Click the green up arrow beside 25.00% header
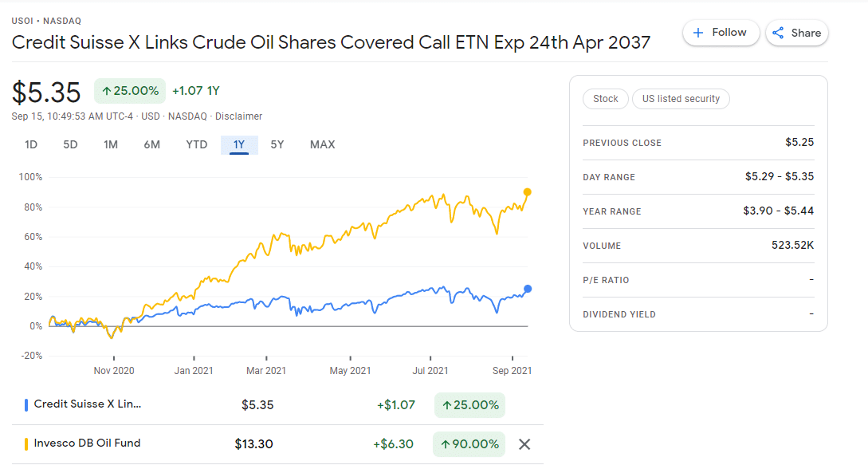Image resolution: width=868 pixels, height=469 pixels. coord(107,91)
